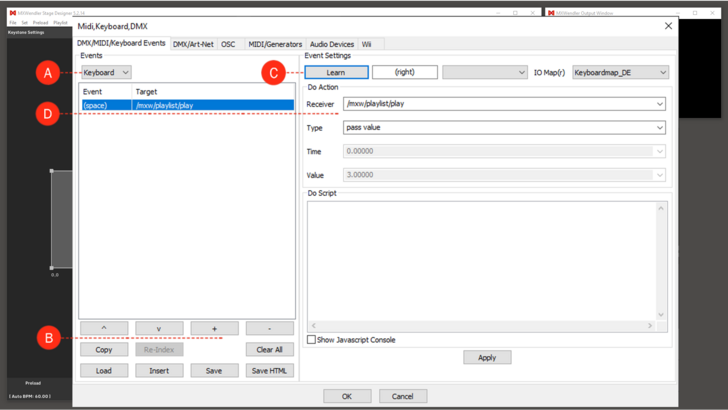The height and width of the screenshot is (410, 728).
Task: Click the Preload label in Stage Designer
Action: coord(33,383)
